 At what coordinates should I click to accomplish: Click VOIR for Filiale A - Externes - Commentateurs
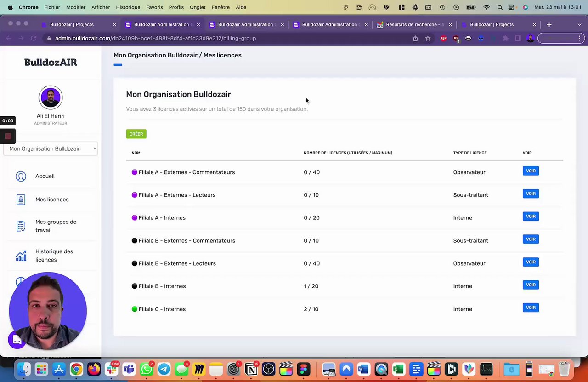[x=531, y=171]
